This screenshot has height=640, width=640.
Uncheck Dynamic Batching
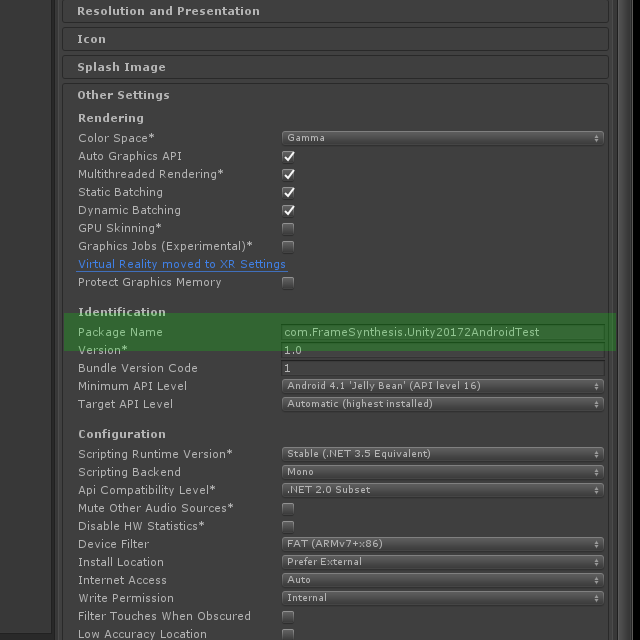pos(288,211)
